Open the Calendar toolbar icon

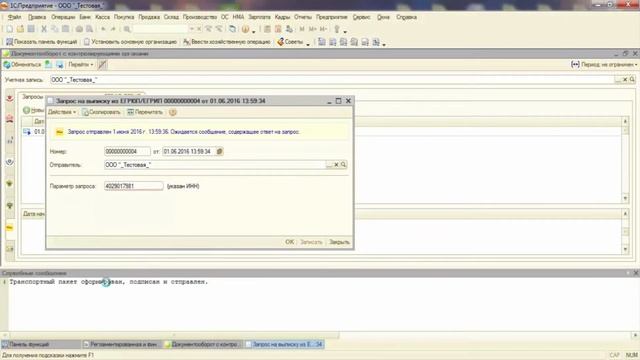(x=278, y=29)
